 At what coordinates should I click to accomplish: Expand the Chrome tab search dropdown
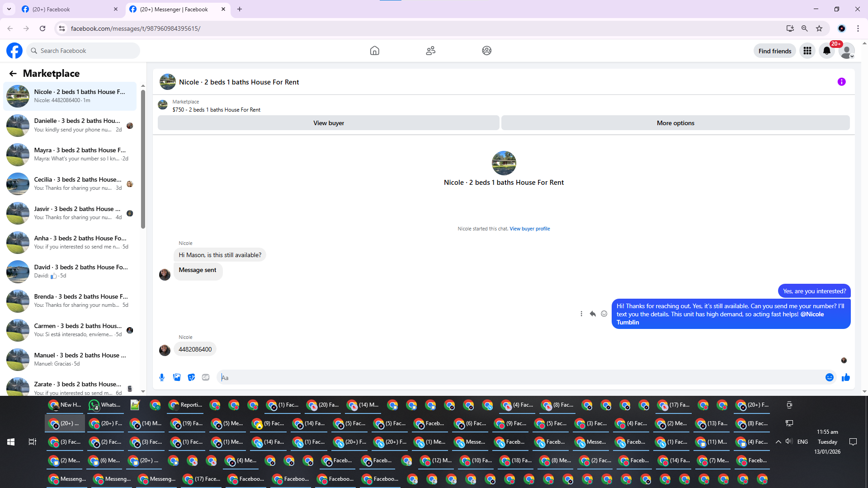point(9,9)
